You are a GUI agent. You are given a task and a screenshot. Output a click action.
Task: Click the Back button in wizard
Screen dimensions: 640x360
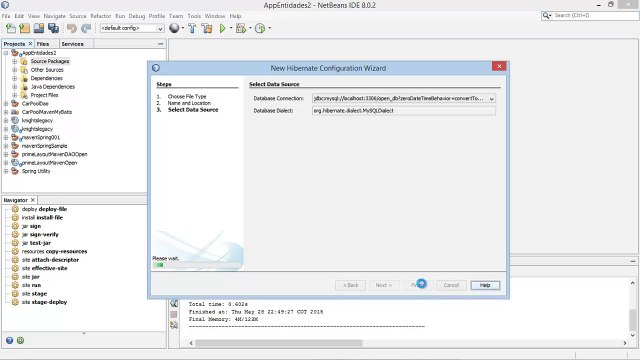click(350, 285)
